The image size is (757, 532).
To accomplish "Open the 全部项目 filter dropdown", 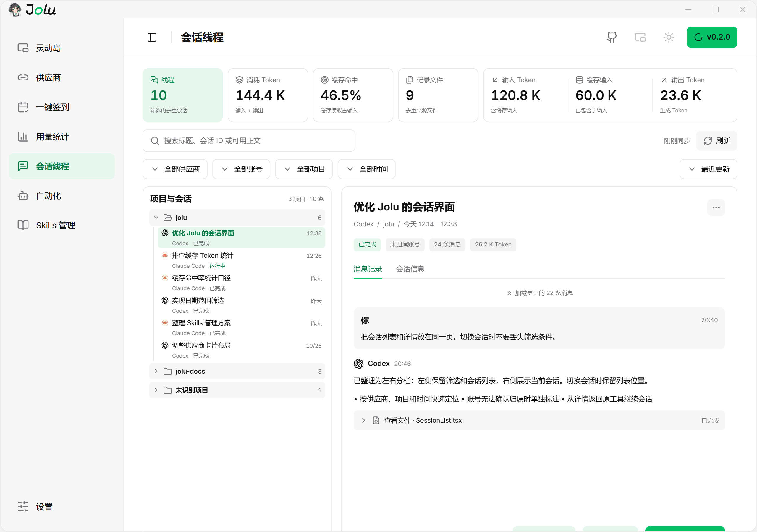I will click(x=304, y=169).
